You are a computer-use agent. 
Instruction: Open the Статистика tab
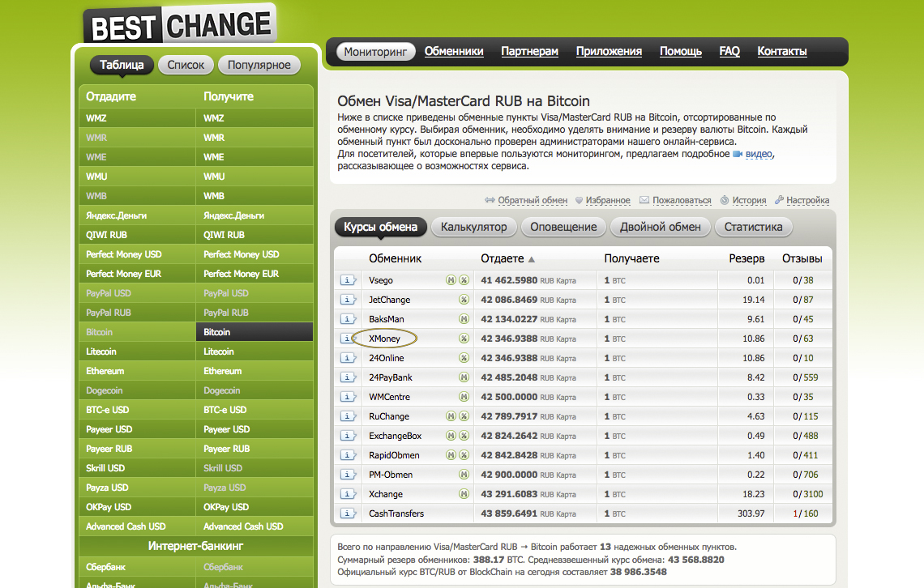[x=753, y=227]
